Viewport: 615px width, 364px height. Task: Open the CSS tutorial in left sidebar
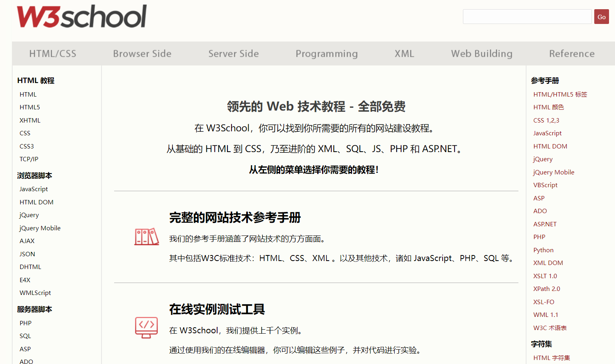pos(25,133)
